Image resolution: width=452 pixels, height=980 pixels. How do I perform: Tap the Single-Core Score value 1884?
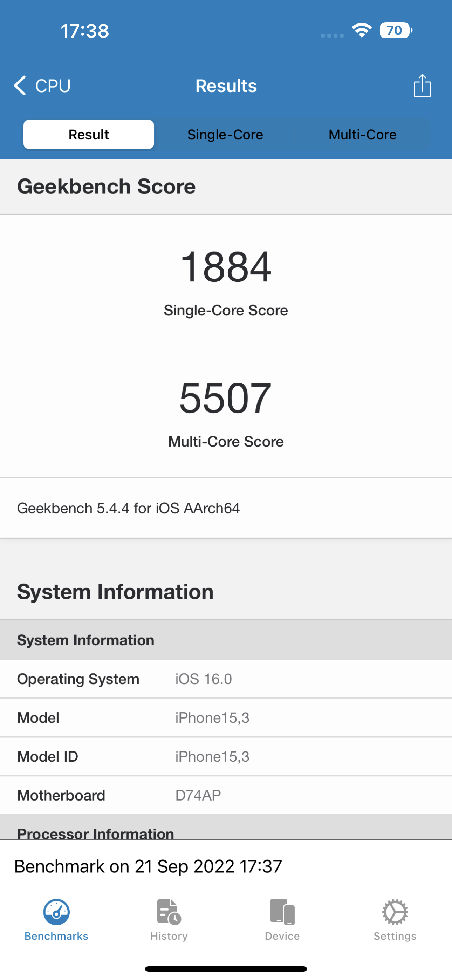[x=226, y=267]
